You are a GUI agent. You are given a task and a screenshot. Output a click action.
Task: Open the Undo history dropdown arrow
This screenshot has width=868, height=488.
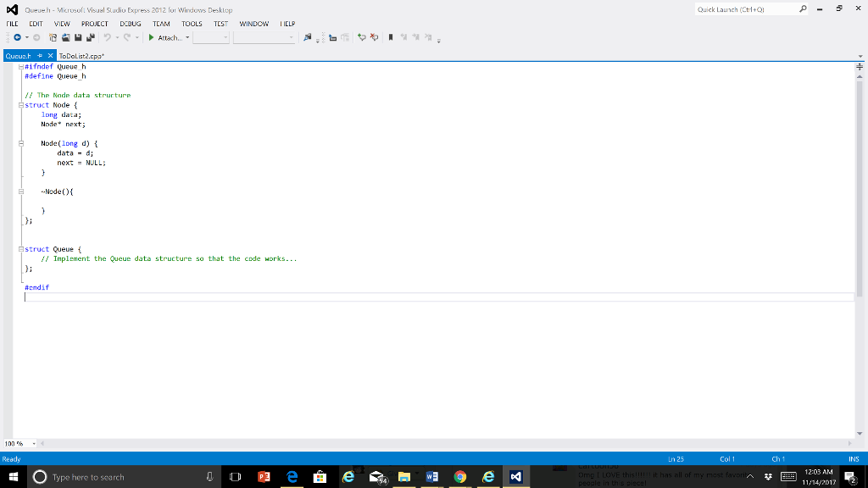[x=117, y=37]
